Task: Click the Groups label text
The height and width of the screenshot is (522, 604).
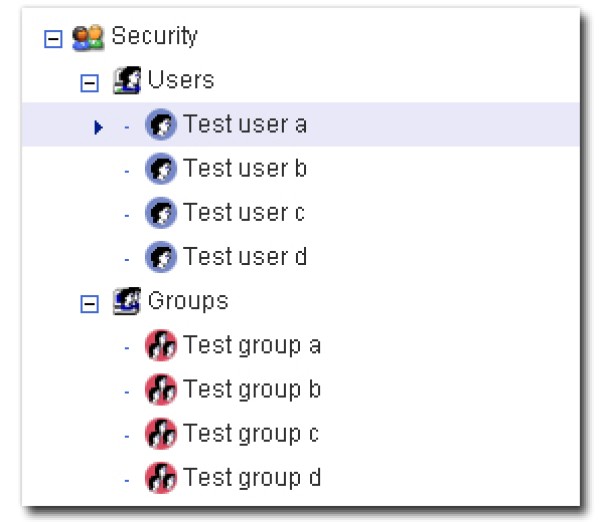Action: (x=188, y=300)
